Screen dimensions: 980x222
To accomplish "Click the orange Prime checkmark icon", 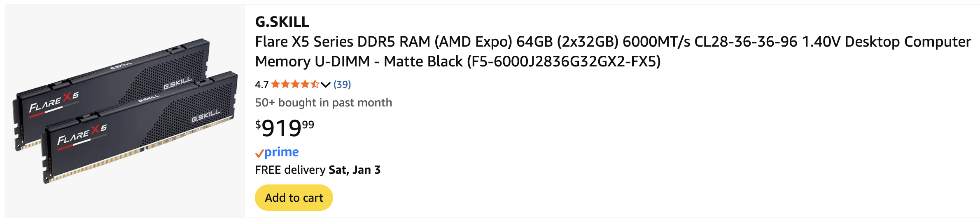I will tap(259, 154).
